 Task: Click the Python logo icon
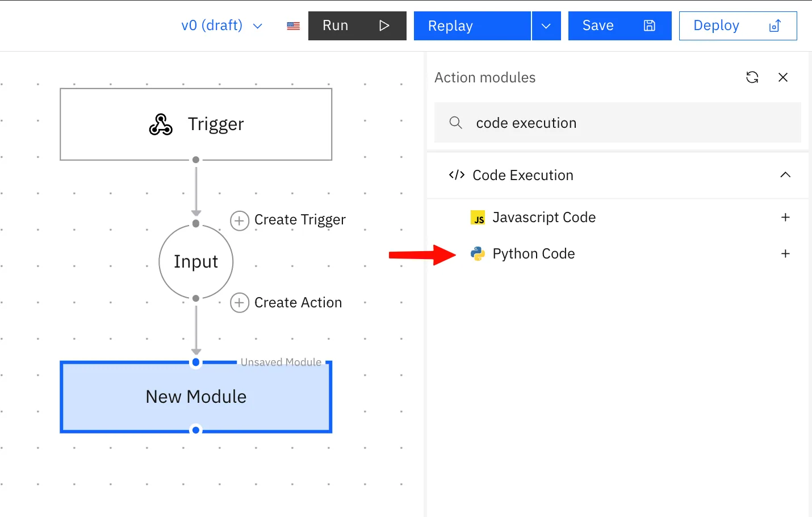(478, 253)
